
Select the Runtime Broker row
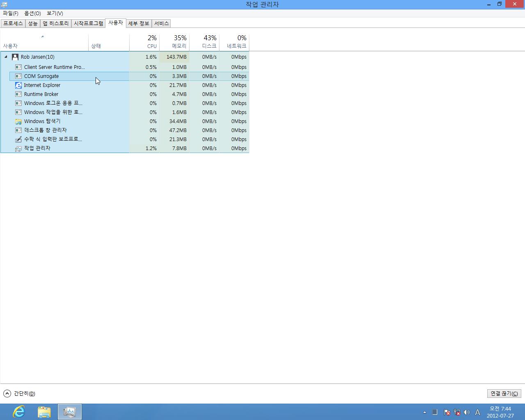tap(129, 94)
